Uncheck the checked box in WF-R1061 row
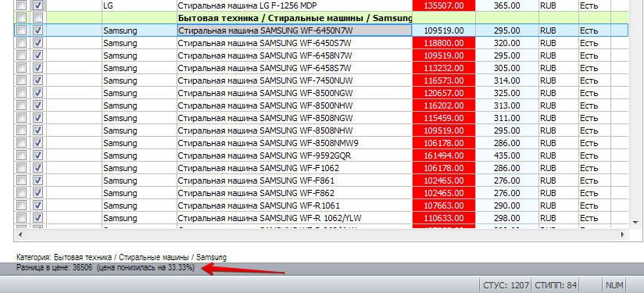Screen dimensions: 644x293 38,205
